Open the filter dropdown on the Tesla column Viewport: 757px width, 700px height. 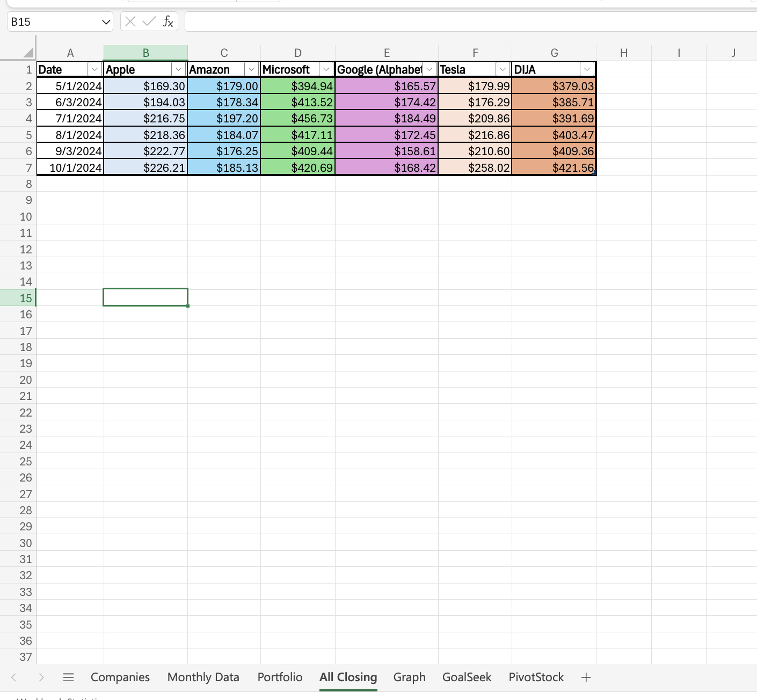tap(502, 69)
